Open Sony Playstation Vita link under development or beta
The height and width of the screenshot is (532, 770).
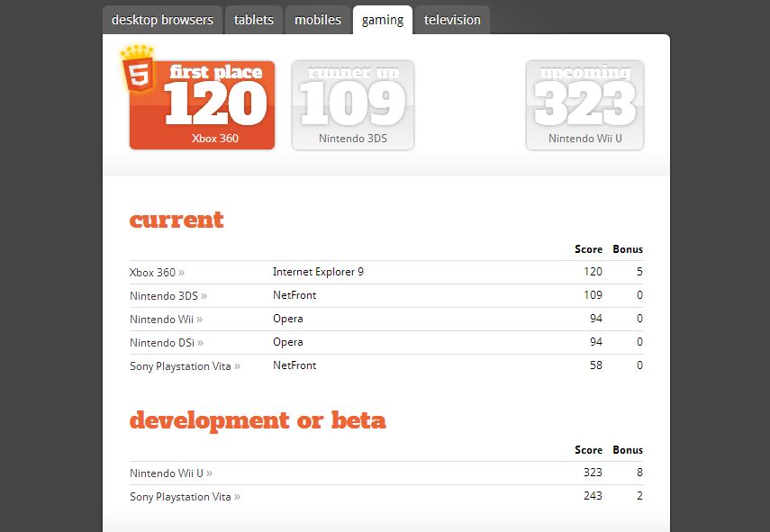pos(185,497)
